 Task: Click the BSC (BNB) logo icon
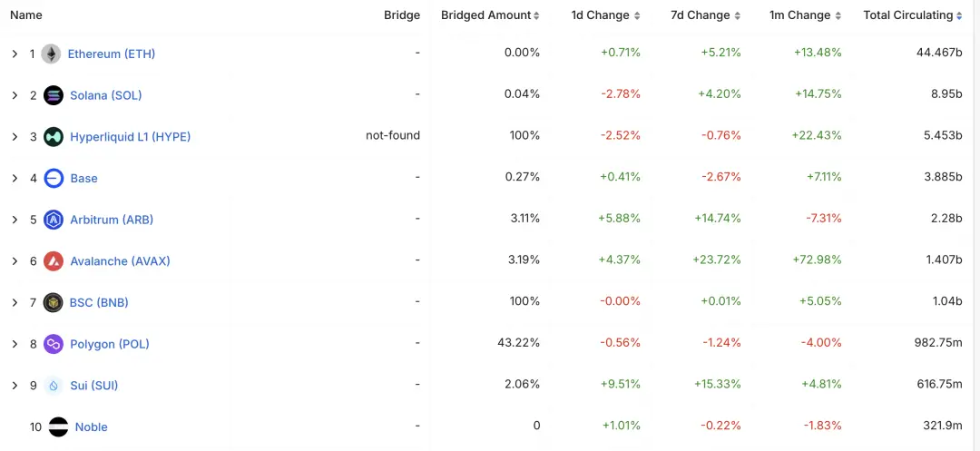[54, 302]
